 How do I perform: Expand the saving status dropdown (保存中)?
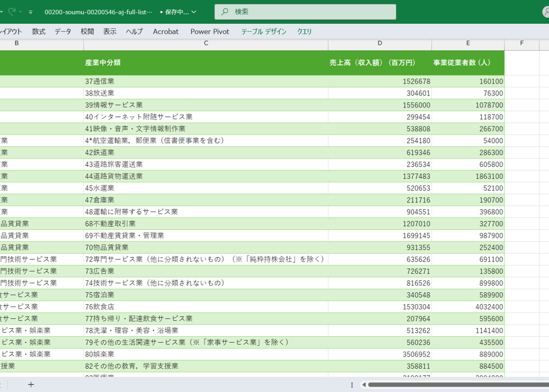click(194, 12)
